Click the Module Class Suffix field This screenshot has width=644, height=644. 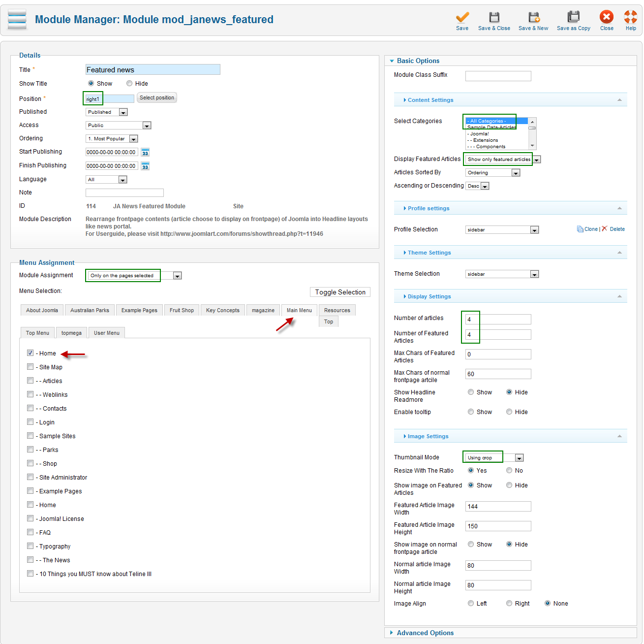[498, 76]
